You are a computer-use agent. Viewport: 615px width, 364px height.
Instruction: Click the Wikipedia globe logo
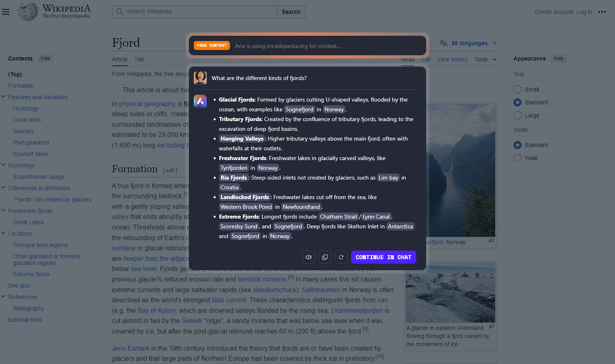coord(28,11)
